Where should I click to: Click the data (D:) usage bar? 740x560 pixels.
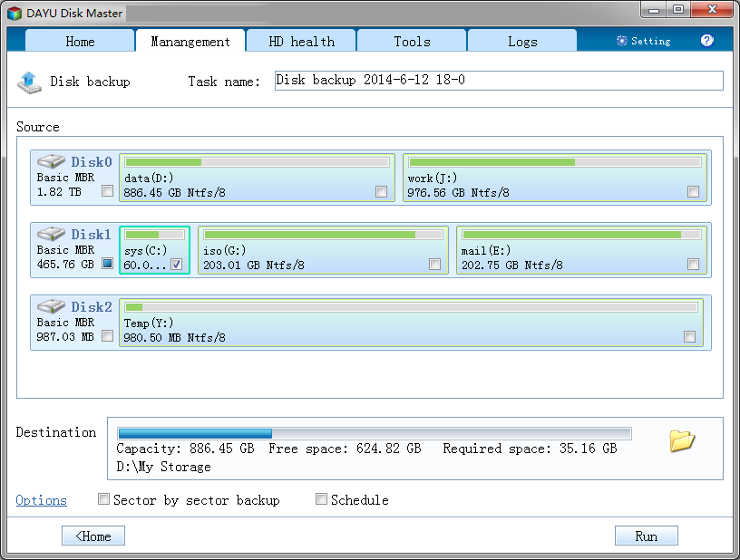[x=257, y=162]
